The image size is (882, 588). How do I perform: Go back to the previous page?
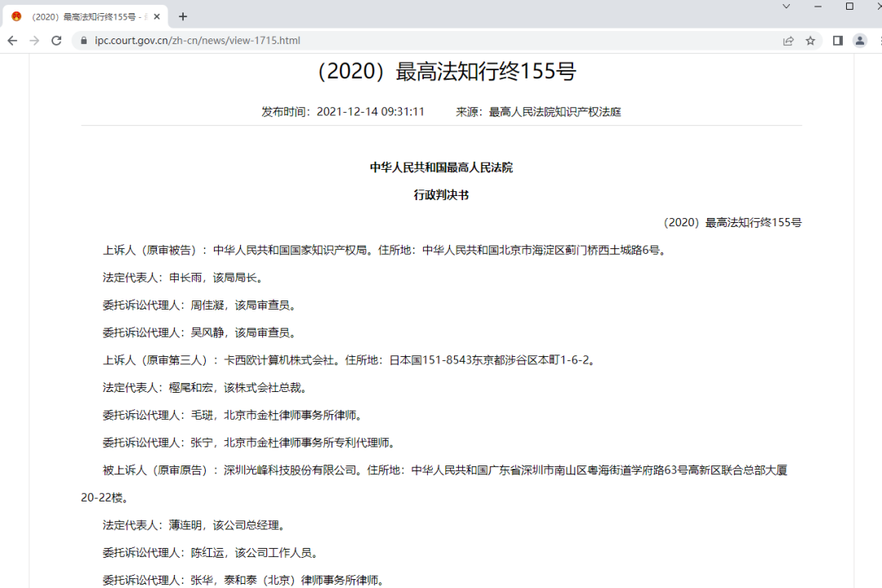coord(12,41)
